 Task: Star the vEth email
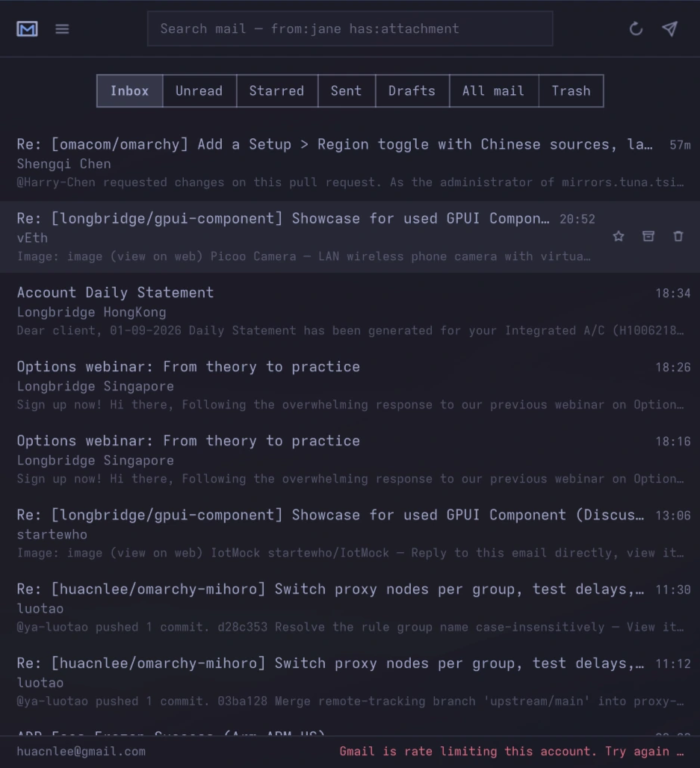(619, 237)
